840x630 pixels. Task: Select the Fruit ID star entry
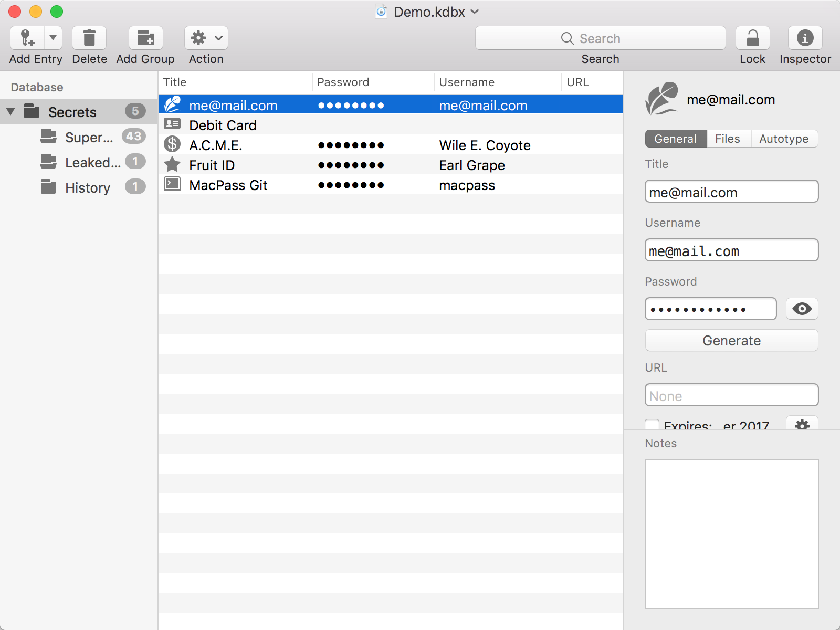click(391, 165)
